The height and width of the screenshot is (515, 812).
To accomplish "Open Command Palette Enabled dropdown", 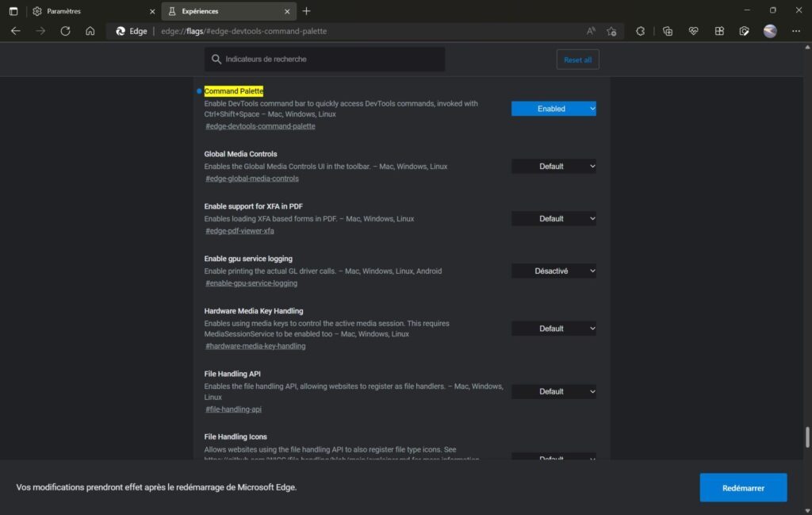I will point(553,109).
